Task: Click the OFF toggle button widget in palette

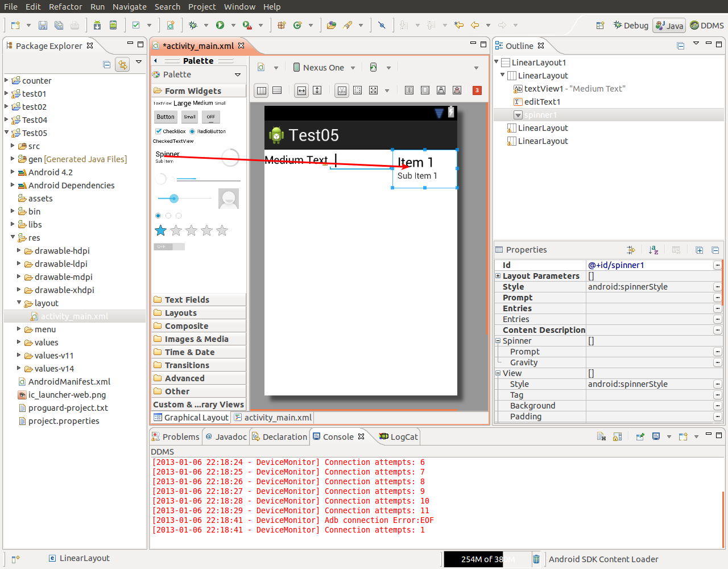Action: coord(211,117)
